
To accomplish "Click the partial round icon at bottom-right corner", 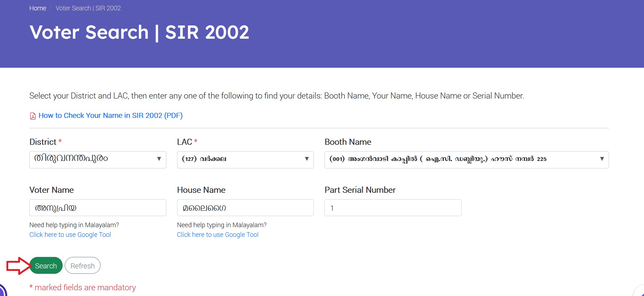I will 640,292.
